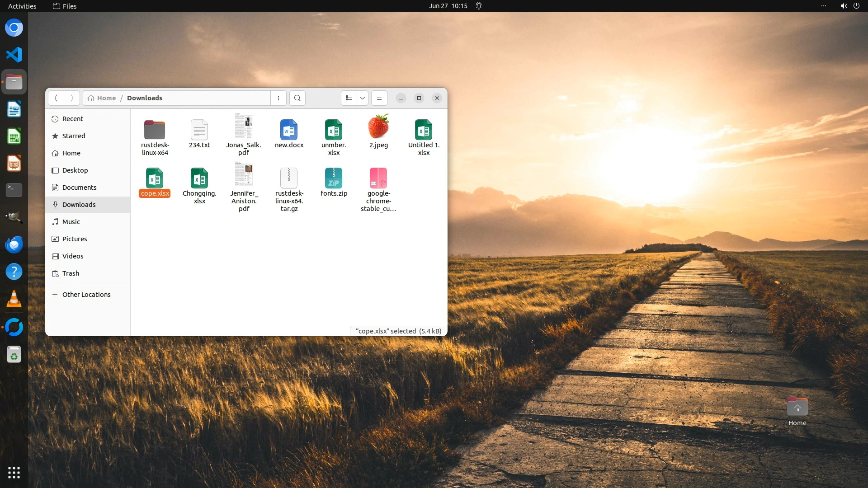The width and height of the screenshot is (868, 488).
Task: Open Activities overview
Action: [x=22, y=6]
